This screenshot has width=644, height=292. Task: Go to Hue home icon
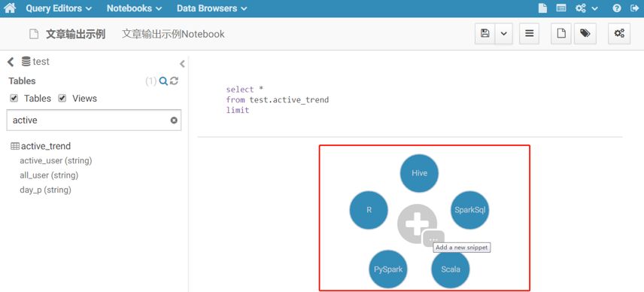click(10, 8)
